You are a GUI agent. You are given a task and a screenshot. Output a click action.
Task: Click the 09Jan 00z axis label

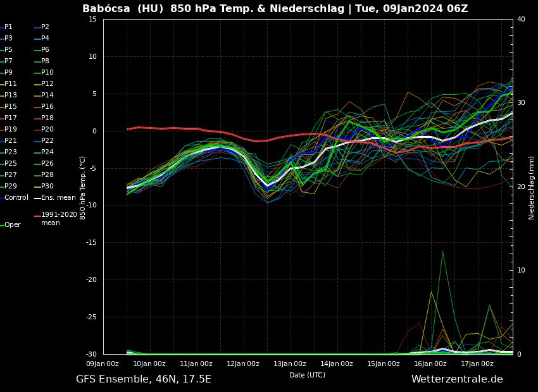[x=103, y=364]
